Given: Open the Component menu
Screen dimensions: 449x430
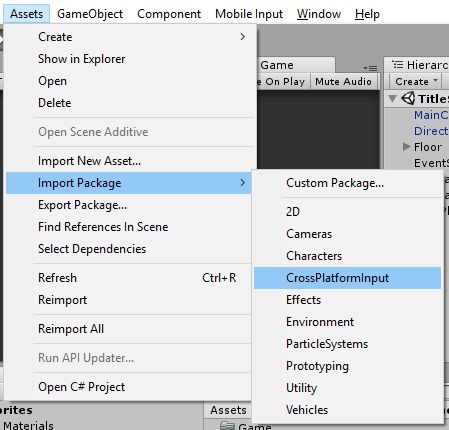Looking at the screenshot, I should tap(169, 14).
